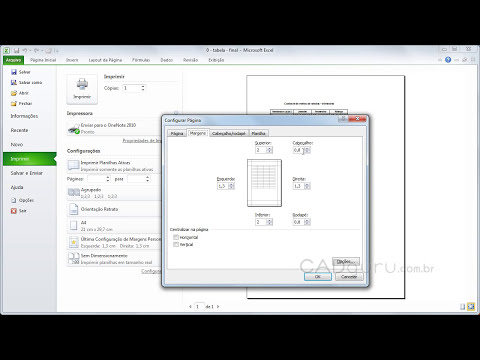Open the Propriedades da Impressora link
The image size is (480, 360).
pos(142,141)
